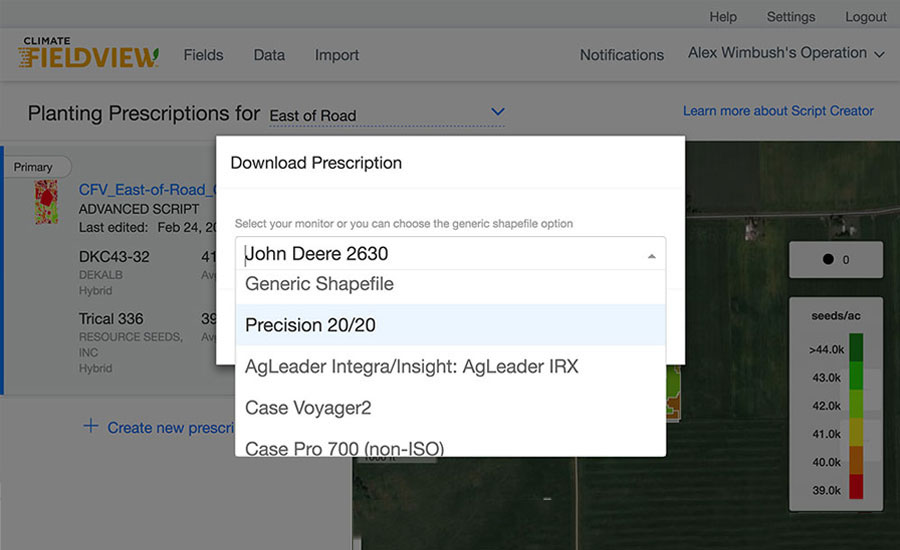
Task: Open the East of Road field dropdown
Action: pos(498,112)
